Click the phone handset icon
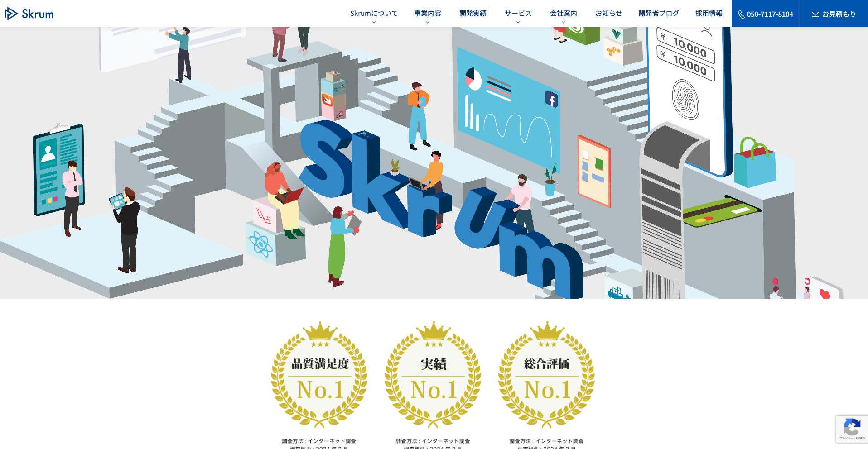This screenshot has height=449, width=868. [x=741, y=14]
